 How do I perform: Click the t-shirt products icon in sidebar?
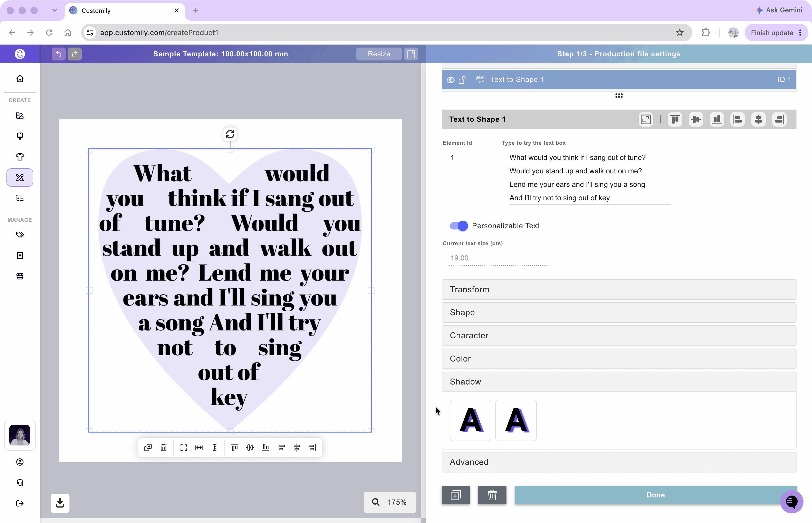[x=20, y=157]
